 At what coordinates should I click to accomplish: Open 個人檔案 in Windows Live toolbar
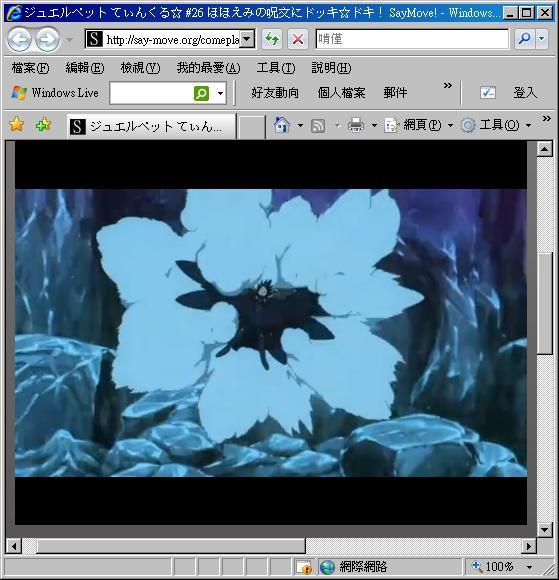click(x=341, y=92)
